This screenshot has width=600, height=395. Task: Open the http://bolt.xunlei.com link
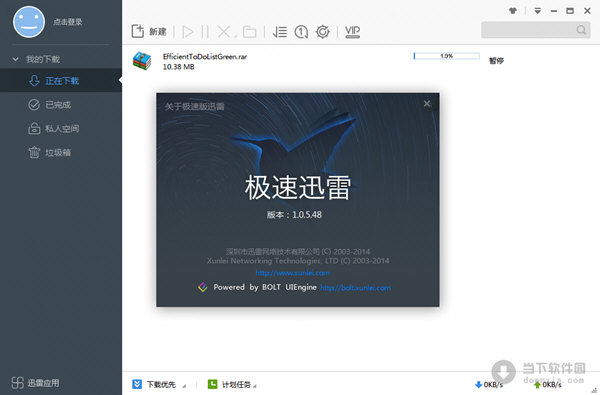tap(355, 288)
